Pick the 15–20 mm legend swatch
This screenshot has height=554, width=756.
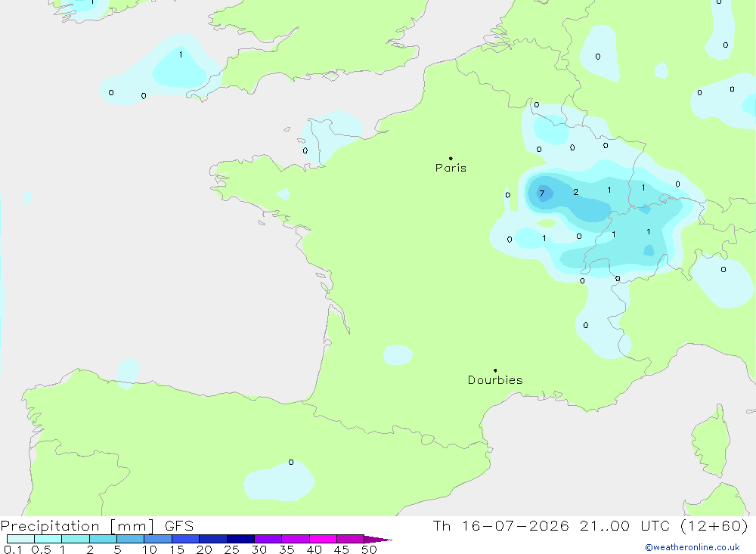(186, 539)
